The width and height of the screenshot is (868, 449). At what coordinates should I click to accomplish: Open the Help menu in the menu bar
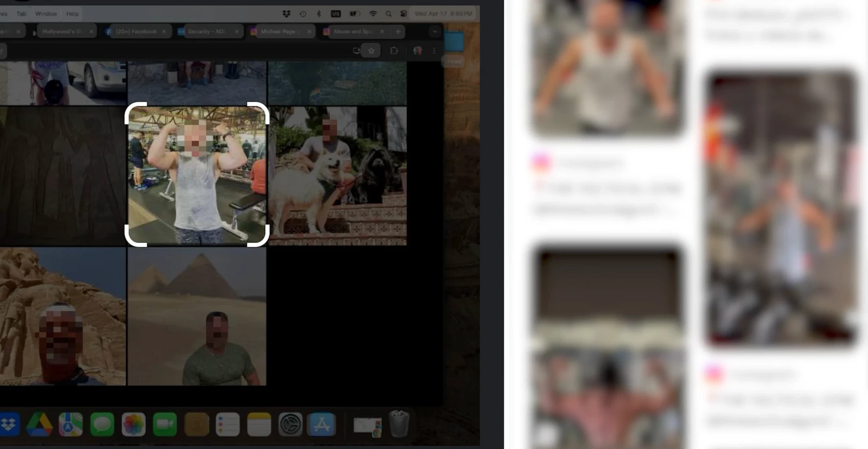[72, 14]
